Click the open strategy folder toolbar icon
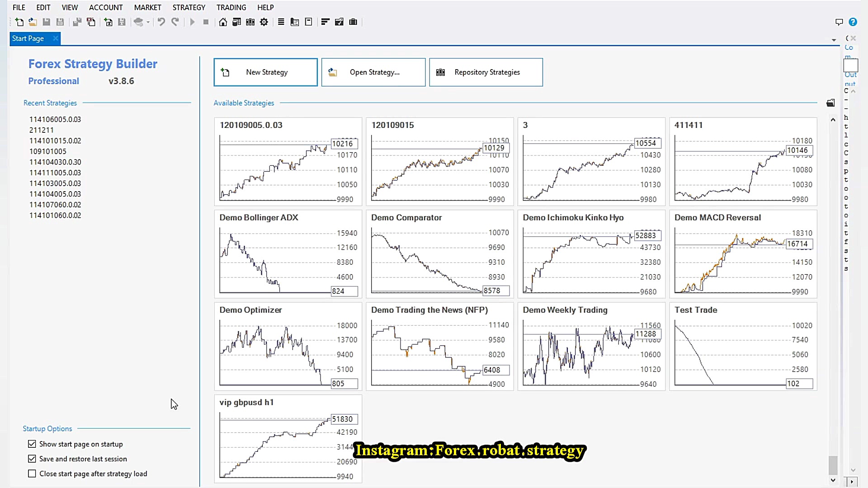Image resolution: width=868 pixels, height=488 pixels. click(x=33, y=22)
